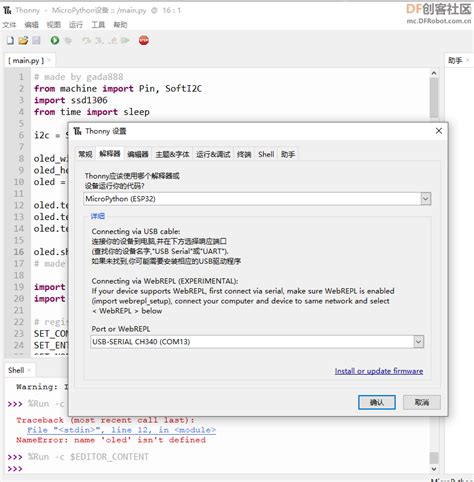
Task: Click the Shell scrollbar down arrow
Action: [x=434, y=469]
